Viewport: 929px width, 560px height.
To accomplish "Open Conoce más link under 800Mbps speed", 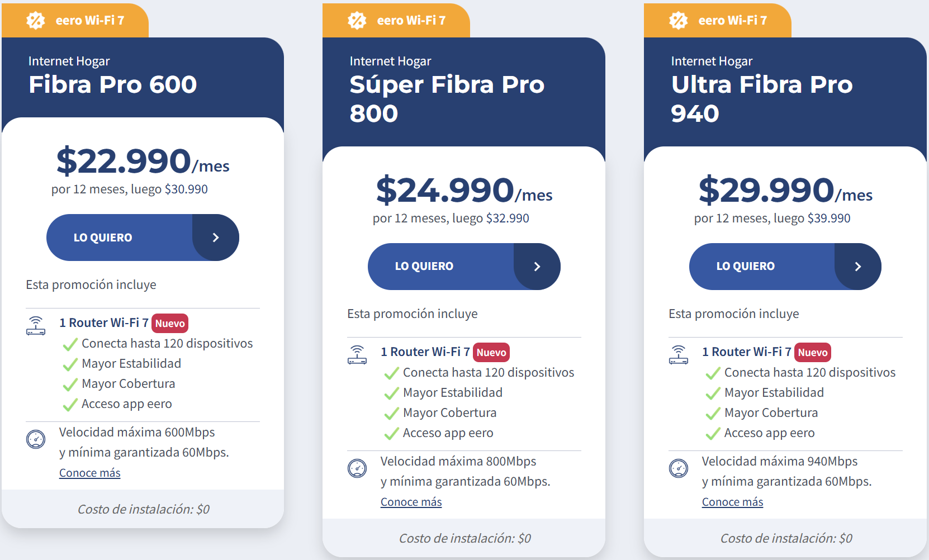I will pos(411,502).
